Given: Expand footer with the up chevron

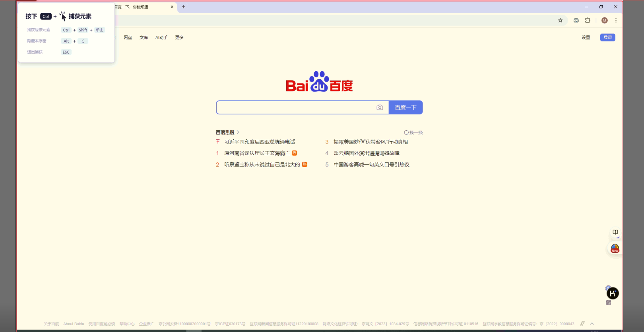Looking at the screenshot, I should (592, 324).
